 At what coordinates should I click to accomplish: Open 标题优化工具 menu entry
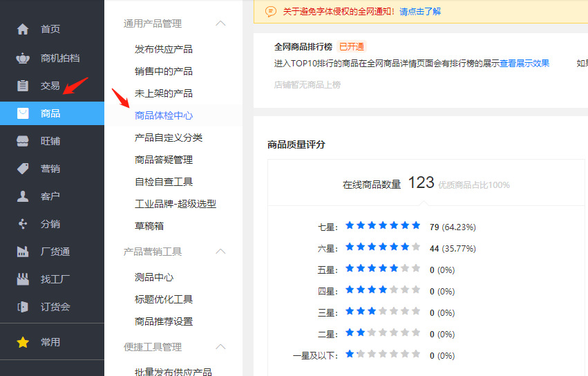tap(164, 299)
